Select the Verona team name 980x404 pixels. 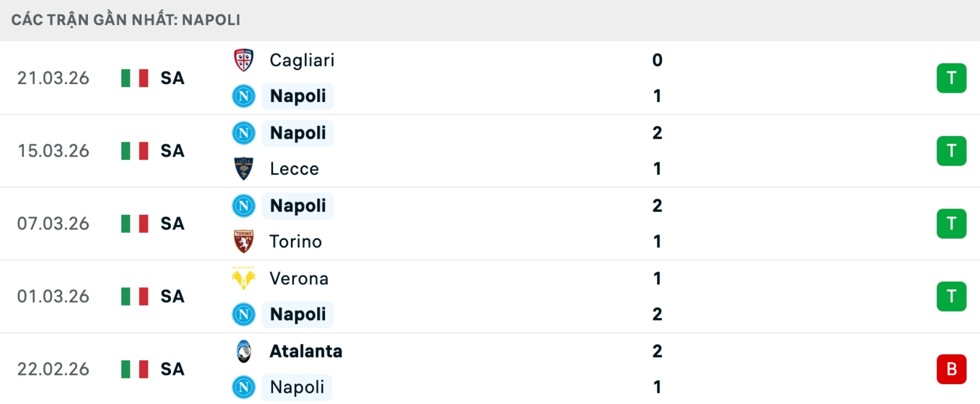click(x=299, y=279)
